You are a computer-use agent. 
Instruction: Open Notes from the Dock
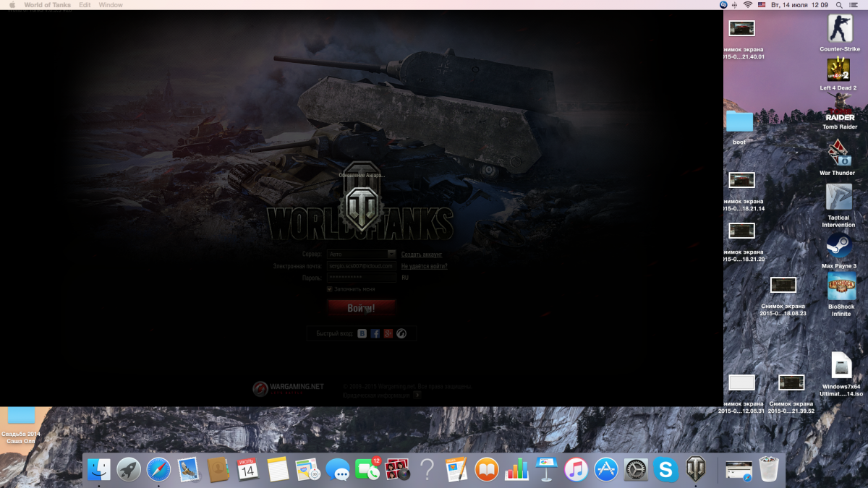point(278,469)
